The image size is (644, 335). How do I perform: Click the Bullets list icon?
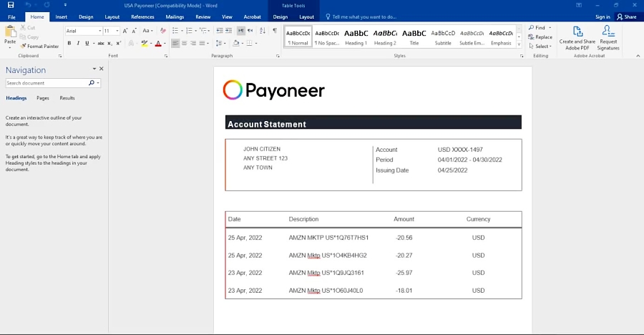click(x=175, y=31)
